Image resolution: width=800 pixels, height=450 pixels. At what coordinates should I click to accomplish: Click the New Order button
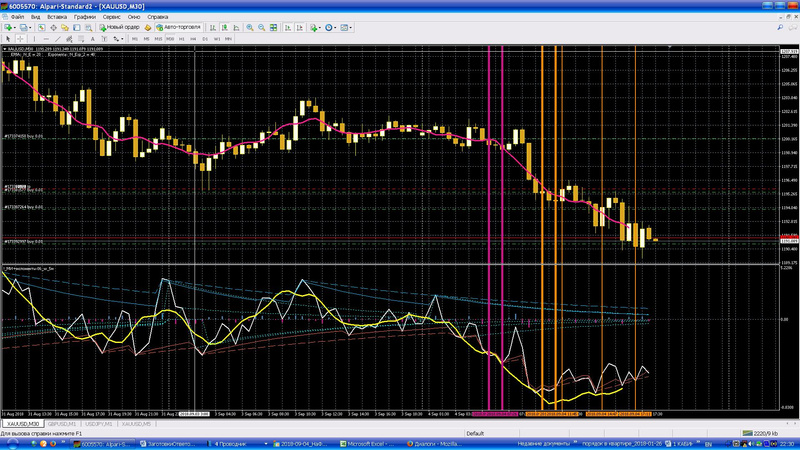120,28
